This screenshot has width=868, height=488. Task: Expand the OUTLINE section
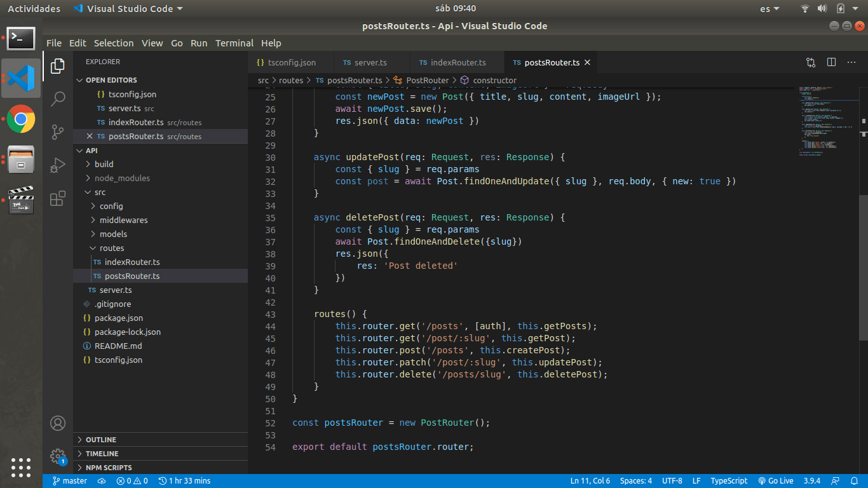pos(101,440)
